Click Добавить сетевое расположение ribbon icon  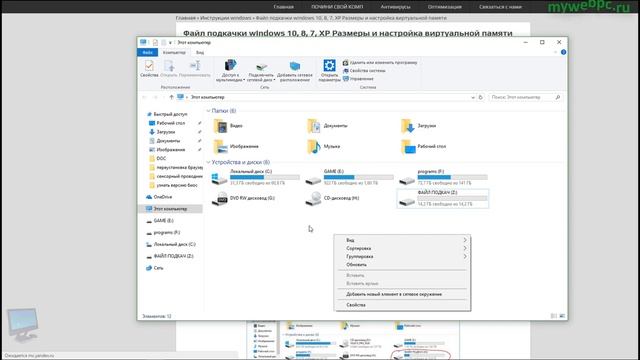click(295, 71)
